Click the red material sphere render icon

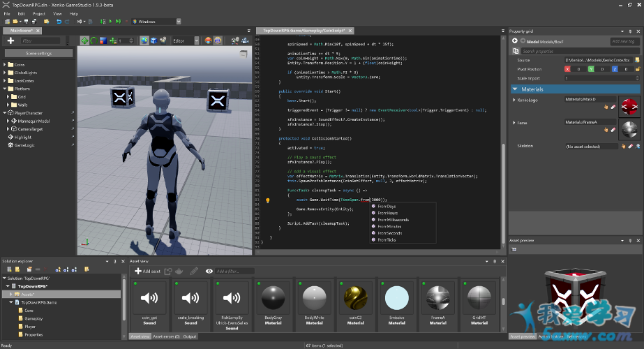point(208,40)
